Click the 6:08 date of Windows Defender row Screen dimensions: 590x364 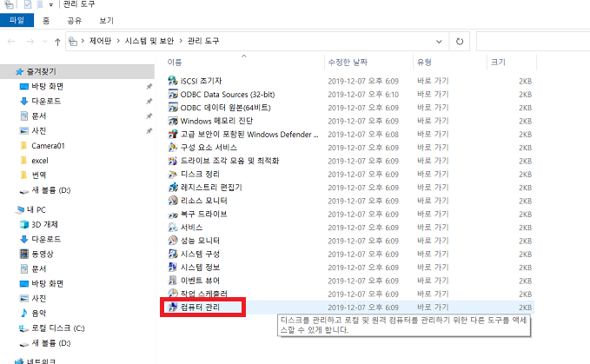[363, 135]
